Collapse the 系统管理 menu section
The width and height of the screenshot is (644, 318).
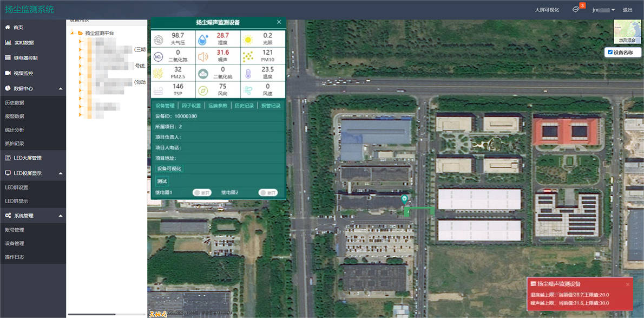(x=60, y=216)
